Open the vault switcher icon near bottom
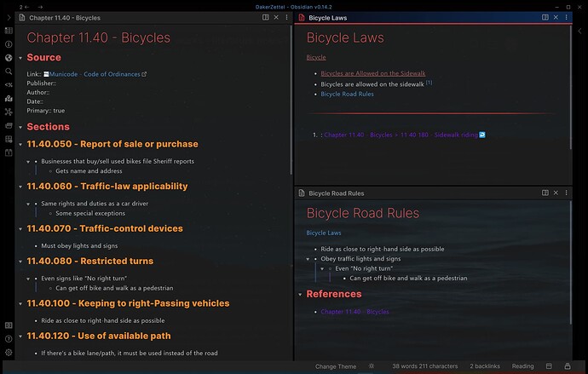 click(x=9, y=325)
